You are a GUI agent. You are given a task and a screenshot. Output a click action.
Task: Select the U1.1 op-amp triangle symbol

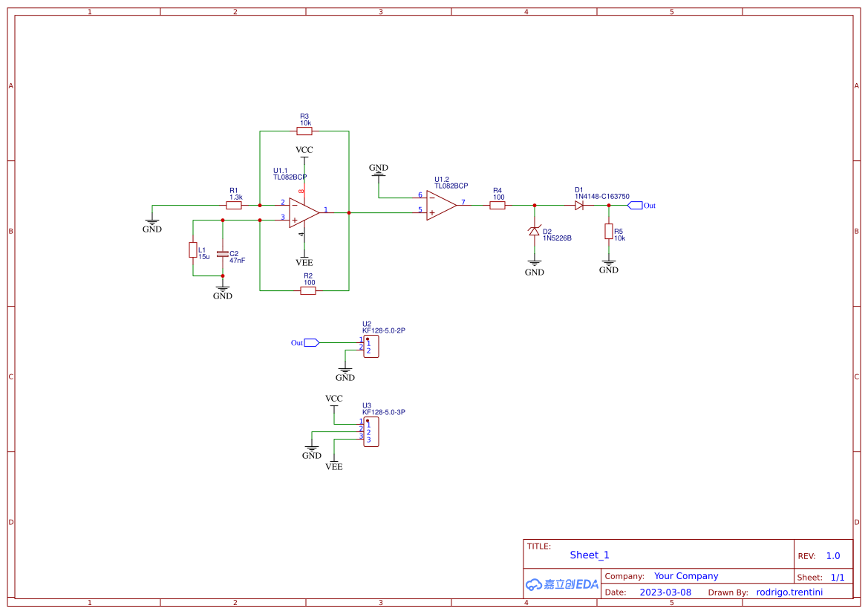point(304,212)
